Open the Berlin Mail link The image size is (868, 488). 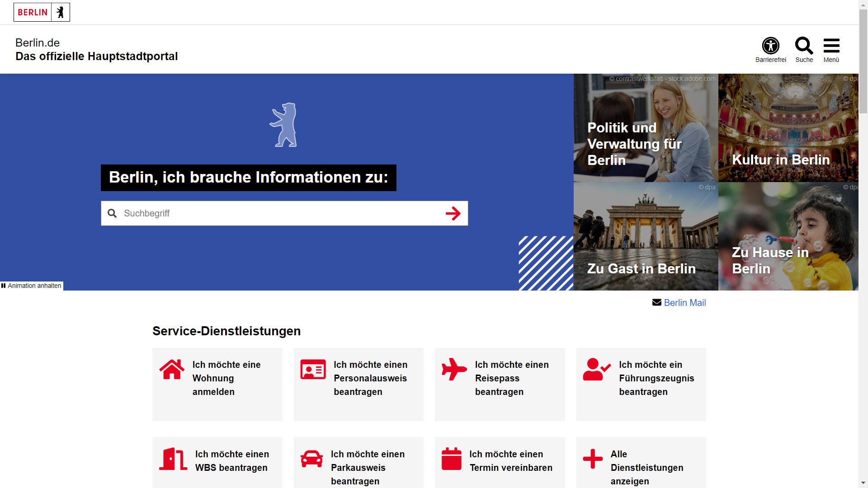(x=684, y=303)
